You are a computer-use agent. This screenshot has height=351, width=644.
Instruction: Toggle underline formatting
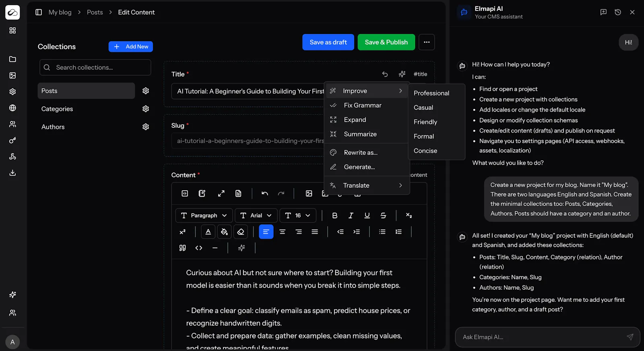[x=367, y=216]
